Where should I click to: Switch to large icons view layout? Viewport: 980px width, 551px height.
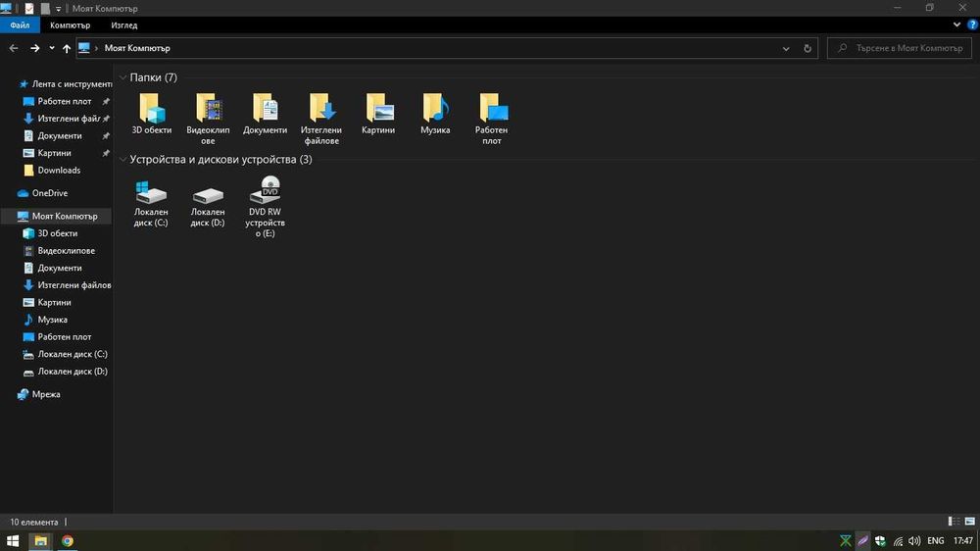[x=969, y=521]
